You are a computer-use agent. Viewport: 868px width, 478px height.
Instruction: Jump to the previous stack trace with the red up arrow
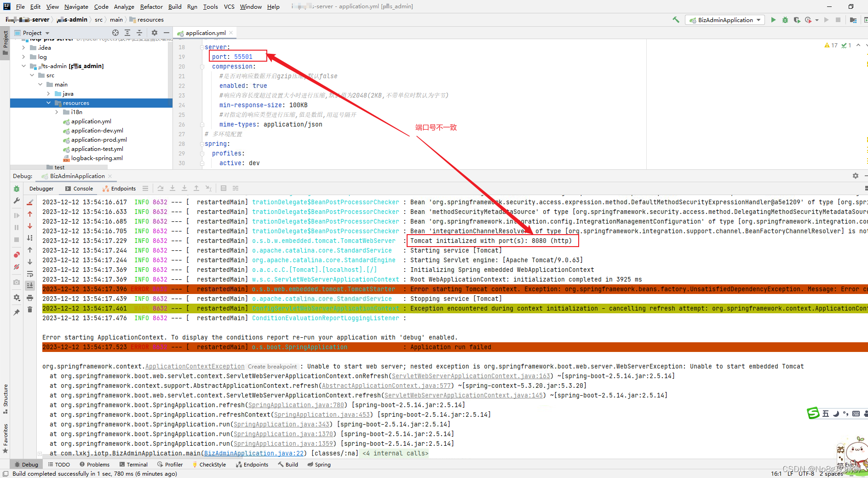coord(30,214)
